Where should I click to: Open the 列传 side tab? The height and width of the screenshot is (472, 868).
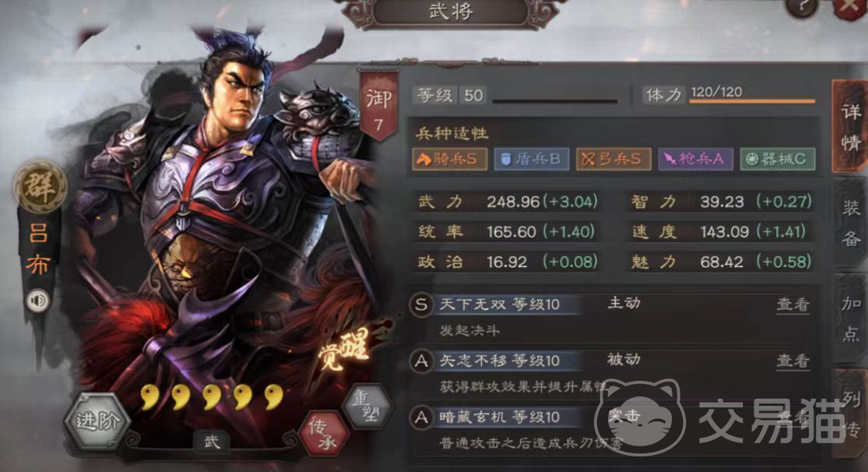click(x=851, y=414)
